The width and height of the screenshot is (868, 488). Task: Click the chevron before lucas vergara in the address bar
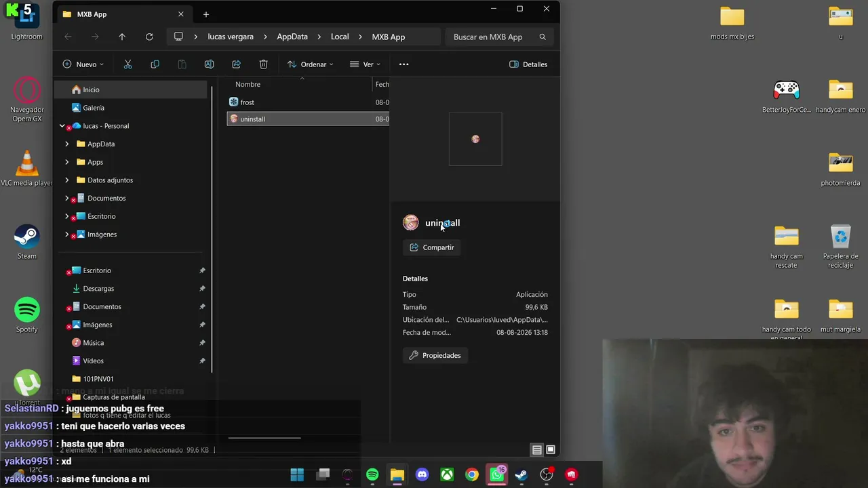(195, 37)
